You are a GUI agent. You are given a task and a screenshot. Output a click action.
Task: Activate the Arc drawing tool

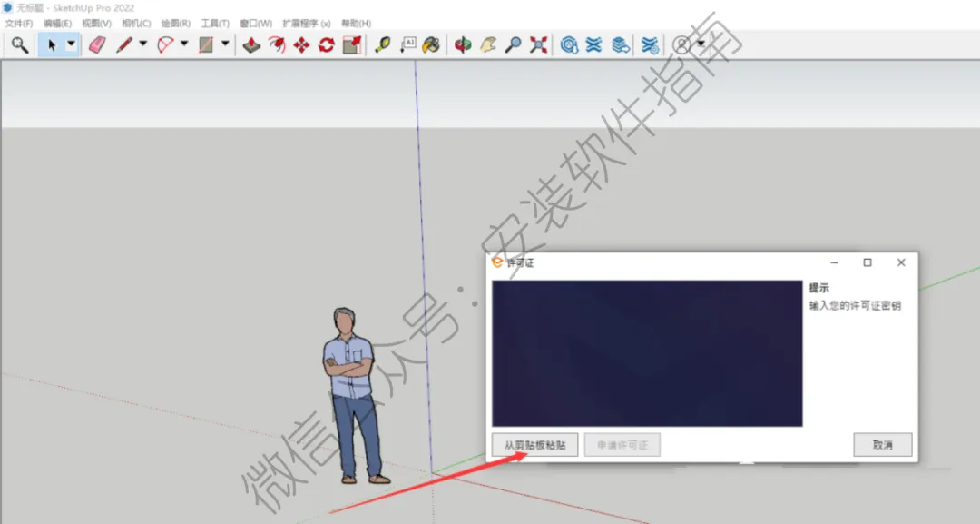tap(165, 45)
